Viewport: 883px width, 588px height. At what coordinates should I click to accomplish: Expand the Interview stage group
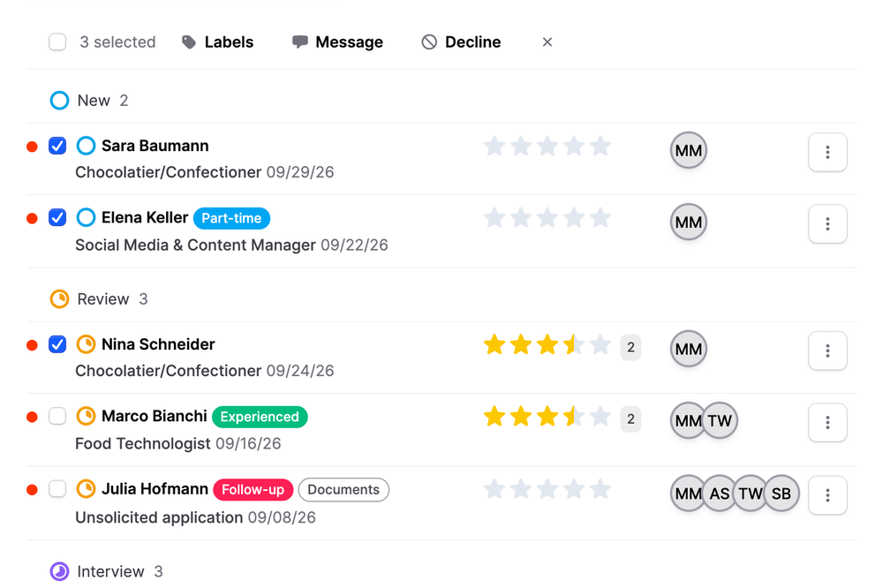coord(107,571)
